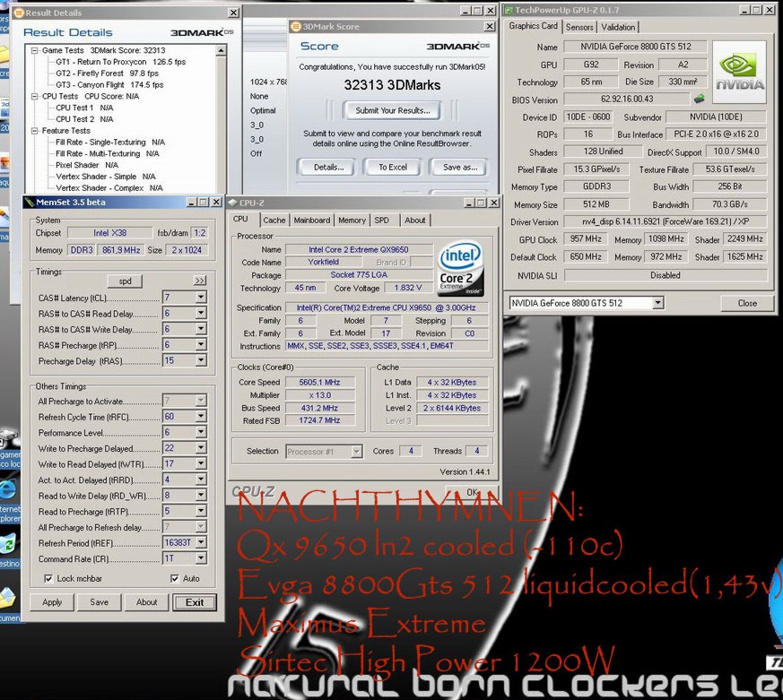
Task: Click Save in MemSet
Action: [x=99, y=602]
